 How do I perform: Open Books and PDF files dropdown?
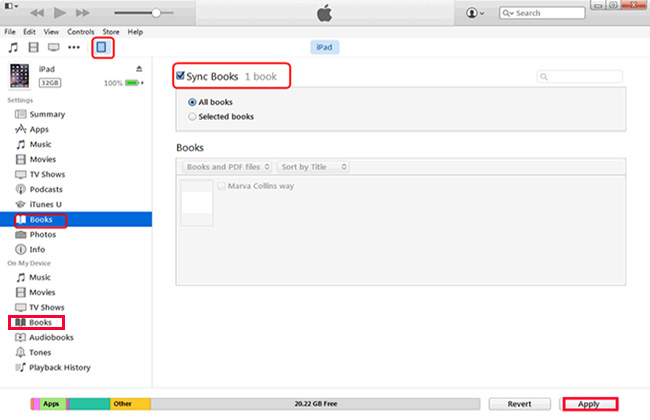pyautogui.click(x=227, y=167)
